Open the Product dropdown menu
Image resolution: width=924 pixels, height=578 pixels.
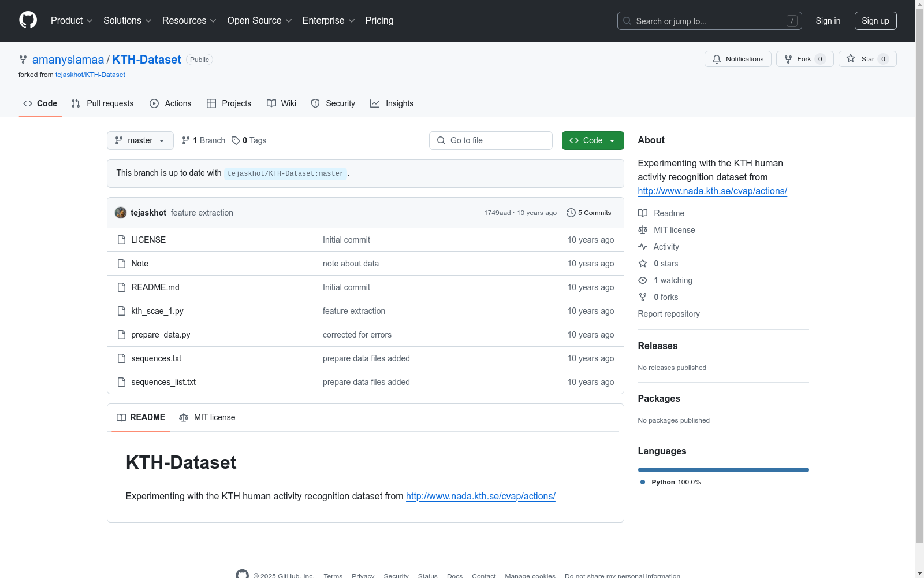click(72, 21)
